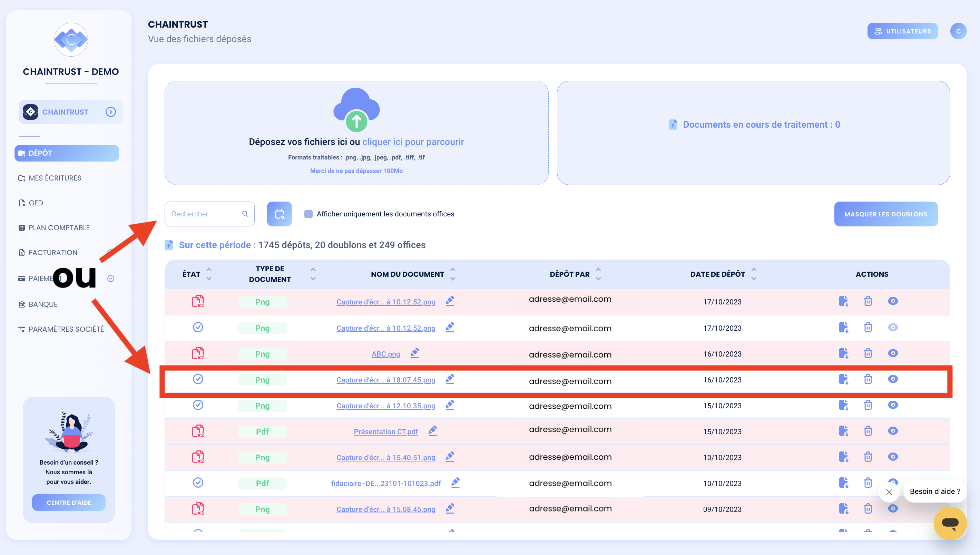This screenshot has height=555, width=980.
Task: View first Capture à 10.12.52.png with eye icon
Action: click(x=893, y=301)
